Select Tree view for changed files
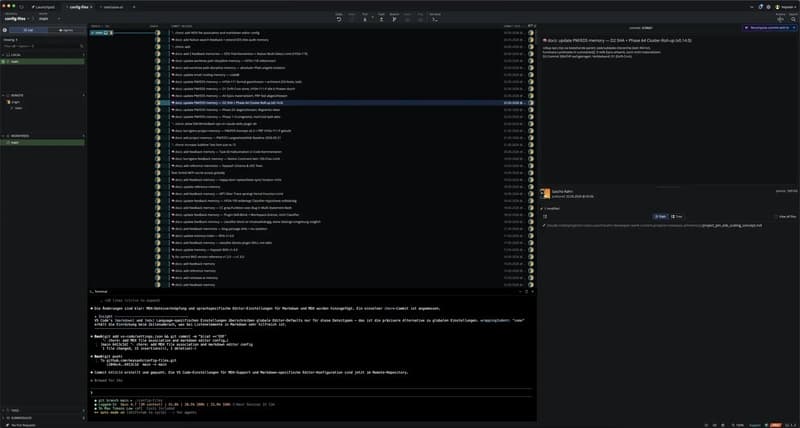 click(x=676, y=217)
